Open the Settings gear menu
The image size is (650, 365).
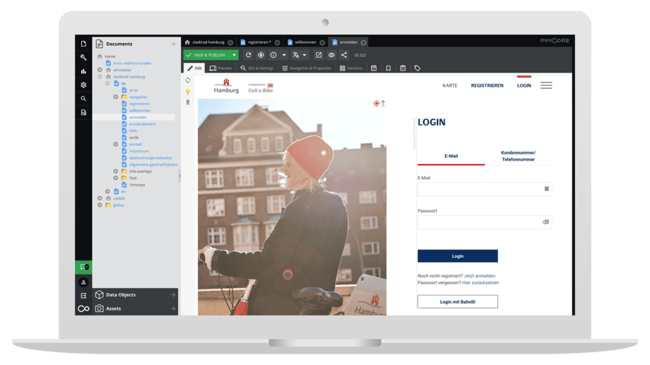(83, 85)
